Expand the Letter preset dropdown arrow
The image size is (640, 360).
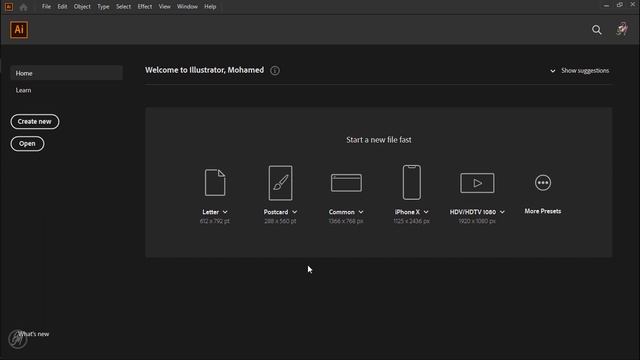click(x=225, y=212)
